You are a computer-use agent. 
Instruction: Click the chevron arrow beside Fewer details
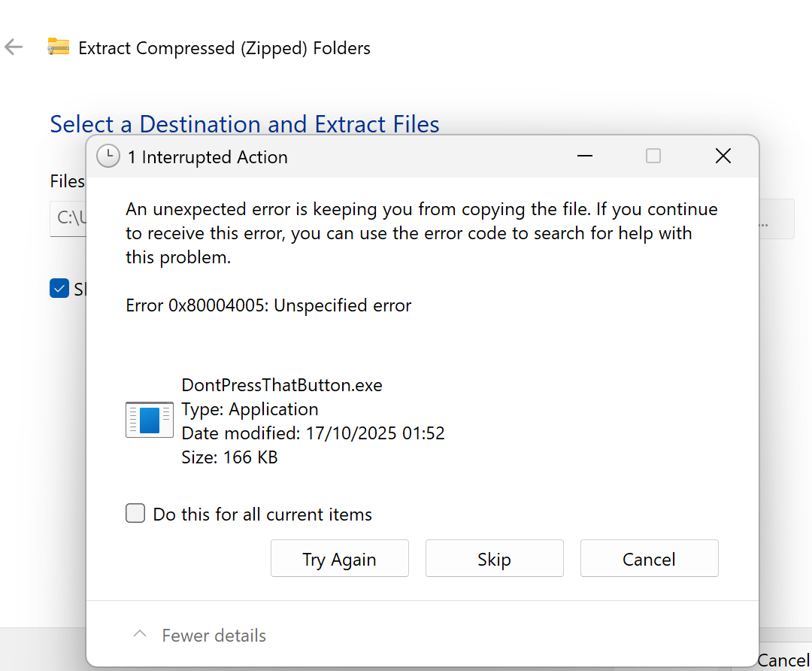[x=139, y=635]
